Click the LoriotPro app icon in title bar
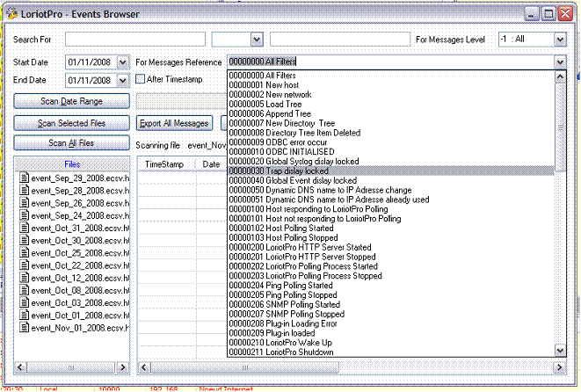This screenshot has height=392, width=581. point(11,14)
